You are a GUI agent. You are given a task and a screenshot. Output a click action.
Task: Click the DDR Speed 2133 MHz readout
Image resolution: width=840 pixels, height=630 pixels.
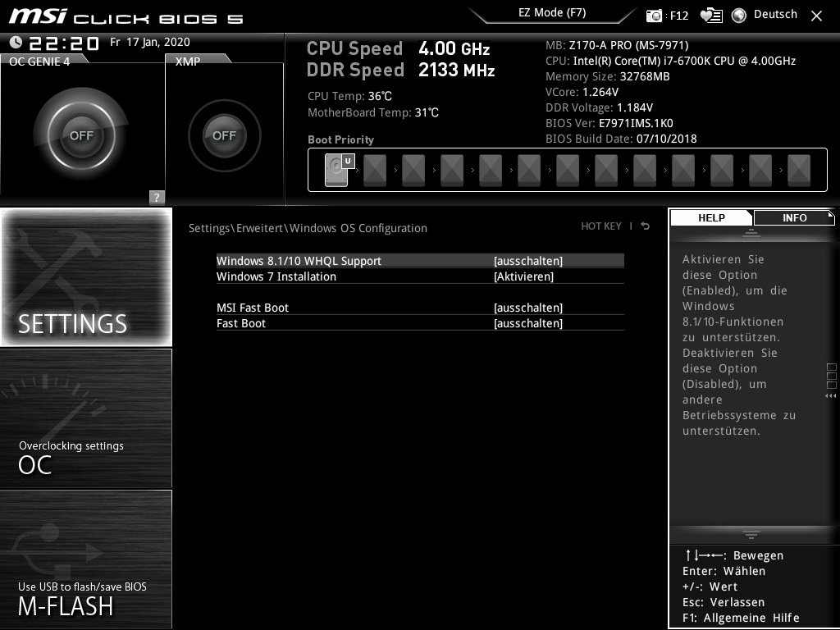(400, 71)
